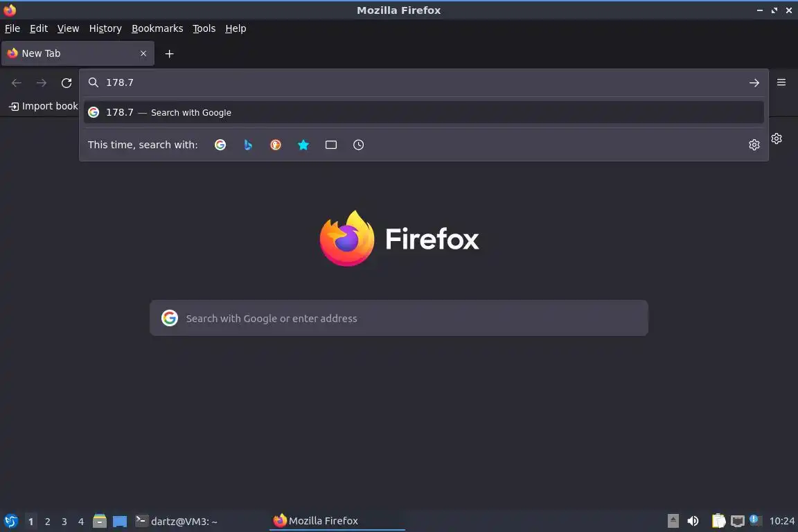The width and height of the screenshot is (798, 532).
Task: Click the 'Search with Google or enter address' box
Action: 399,318
